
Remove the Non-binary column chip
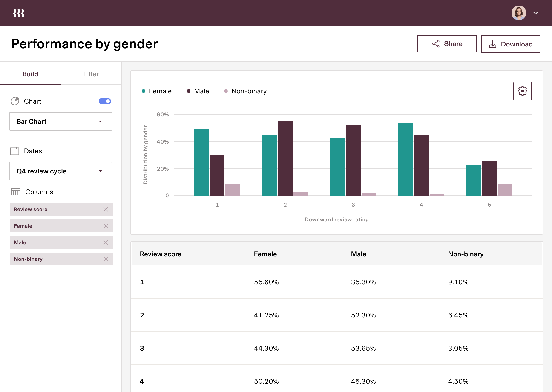tap(106, 259)
